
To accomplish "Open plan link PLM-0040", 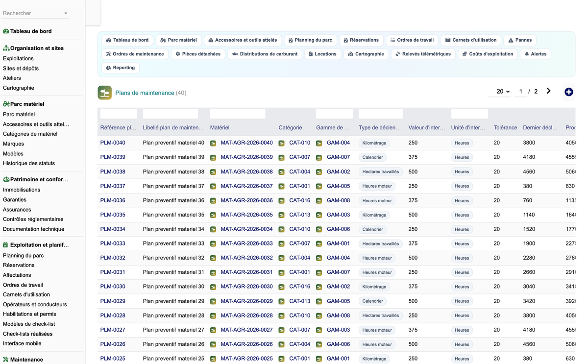I will 113,143.
